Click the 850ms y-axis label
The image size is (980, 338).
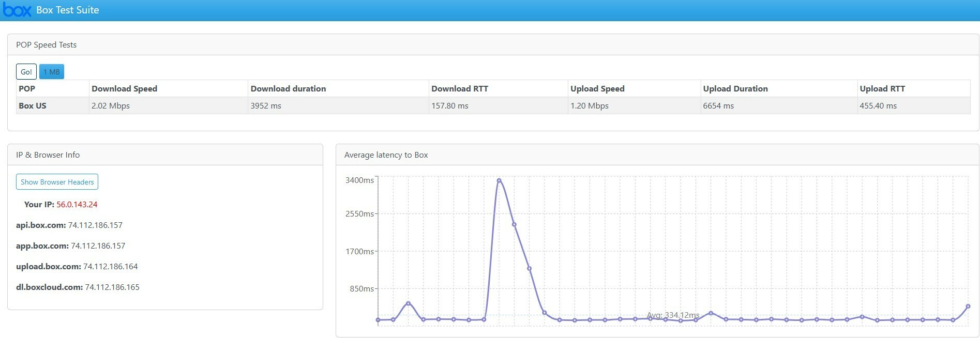[361, 288]
